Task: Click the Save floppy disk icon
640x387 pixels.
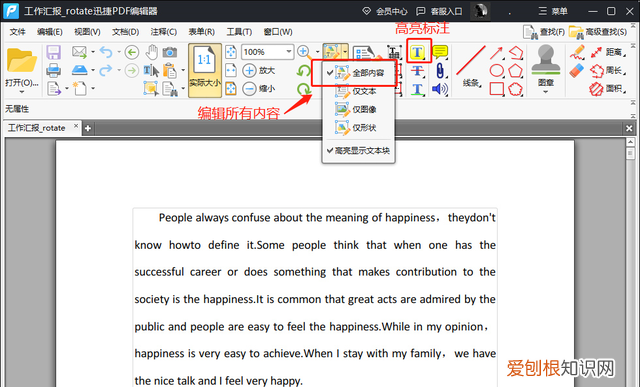Action: pyautogui.click(x=53, y=52)
